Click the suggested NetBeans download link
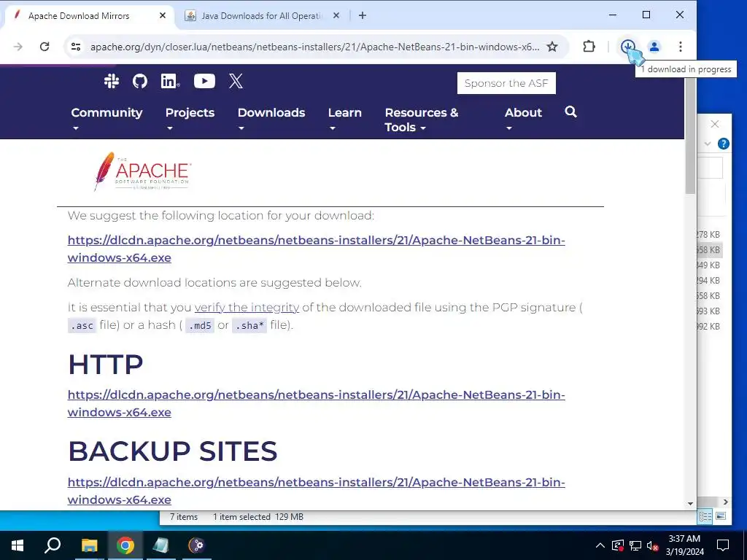The height and width of the screenshot is (560, 747). pyautogui.click(x=317, y=249)
